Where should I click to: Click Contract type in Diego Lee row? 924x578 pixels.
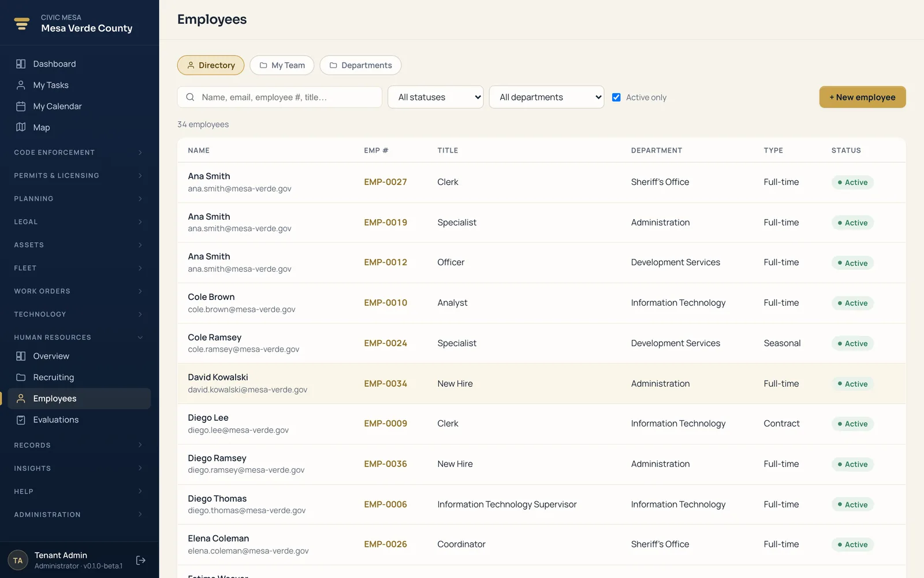point(781,424)
